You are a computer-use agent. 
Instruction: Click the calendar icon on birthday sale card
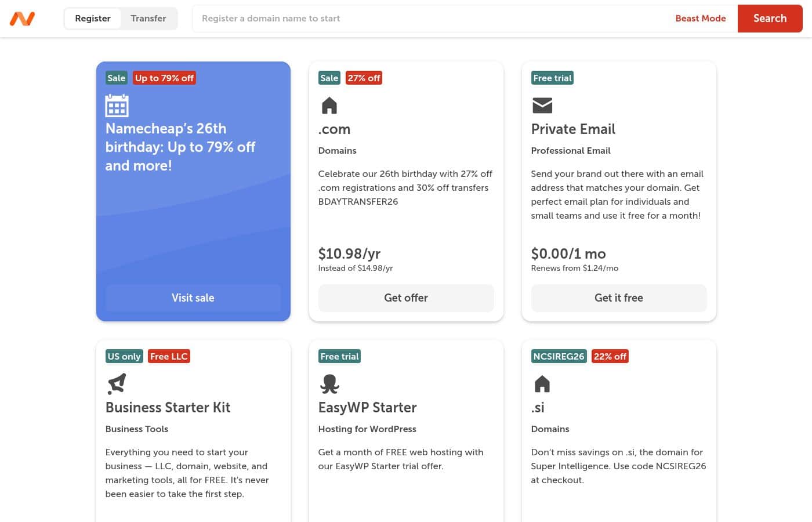[x=117, y=106]
